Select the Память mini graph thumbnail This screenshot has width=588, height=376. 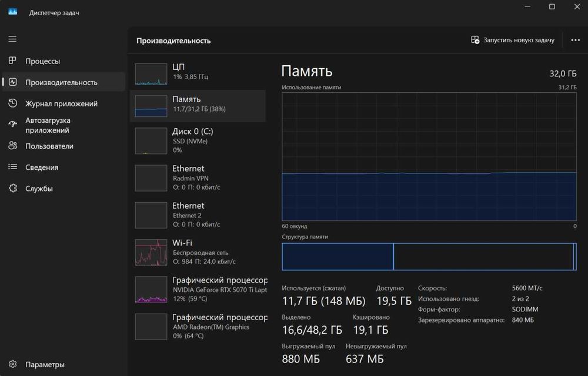tap(151, 106)
